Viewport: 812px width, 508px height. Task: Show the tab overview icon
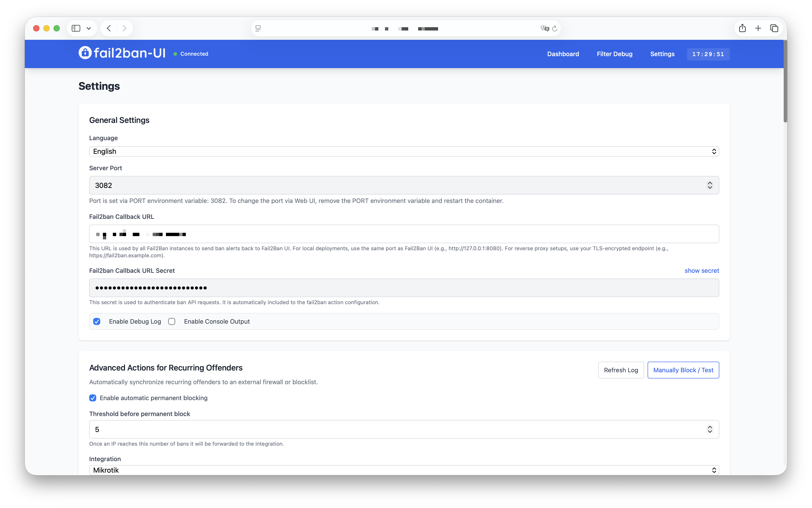pos(774,28)
